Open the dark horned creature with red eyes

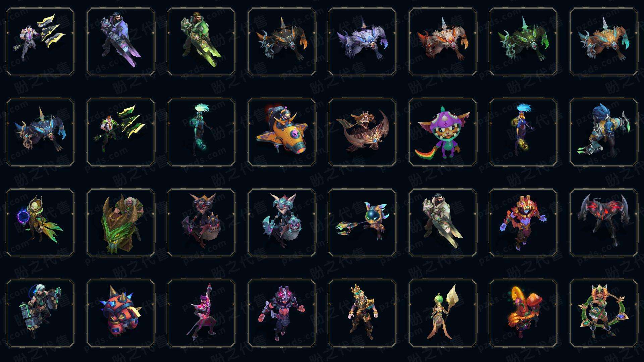(x=604, y=223)
